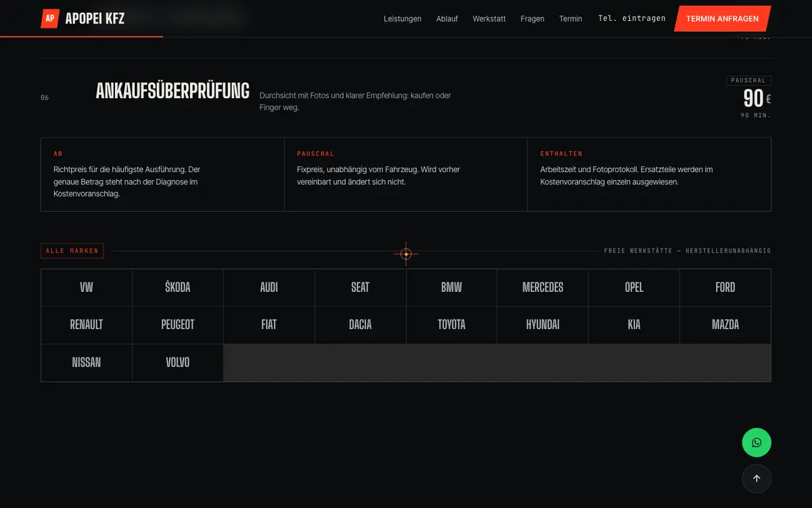Choose the Škoda brand tile
The height and width of the screenshot is (508, 812).
pyautogui.click(x=178, y=288)
